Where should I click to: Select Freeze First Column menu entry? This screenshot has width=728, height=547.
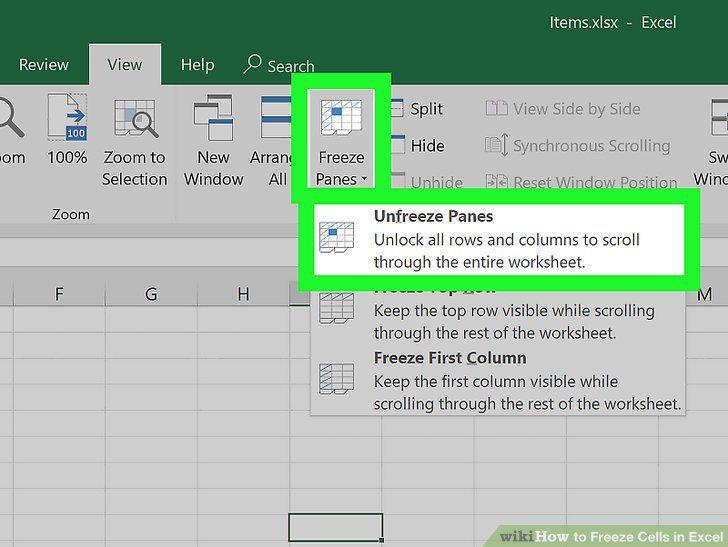click(498, 381)
